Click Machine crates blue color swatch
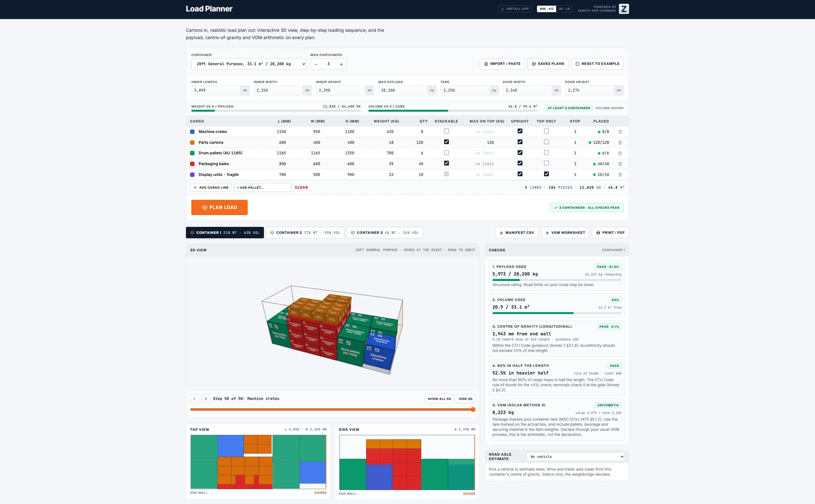 192,132
